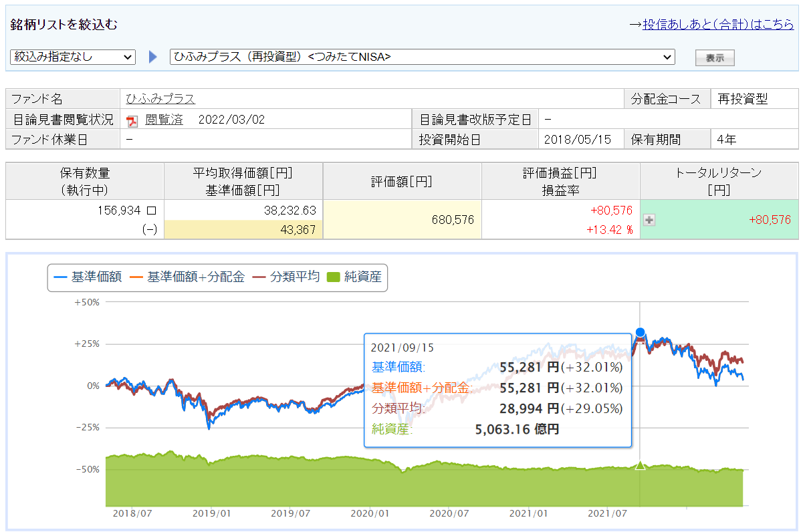Screen dimensions: 803x532
Task: Select the holding period value 4年
Action: 725,140
